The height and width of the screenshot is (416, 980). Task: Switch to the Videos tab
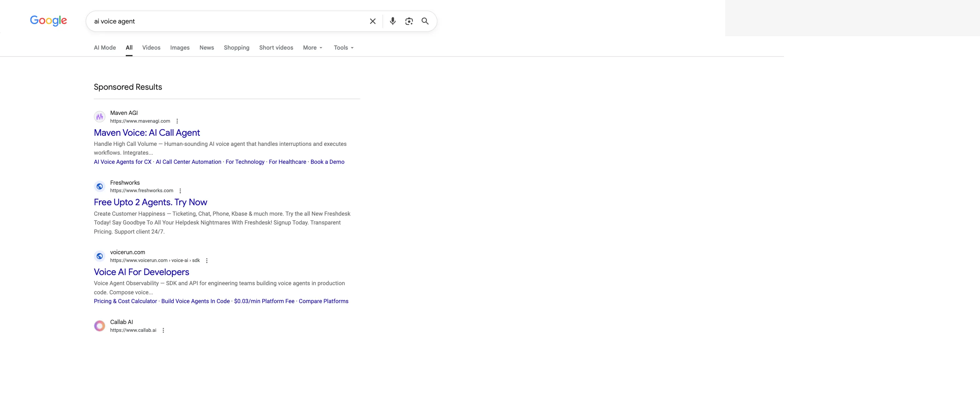tap(151, 48)
